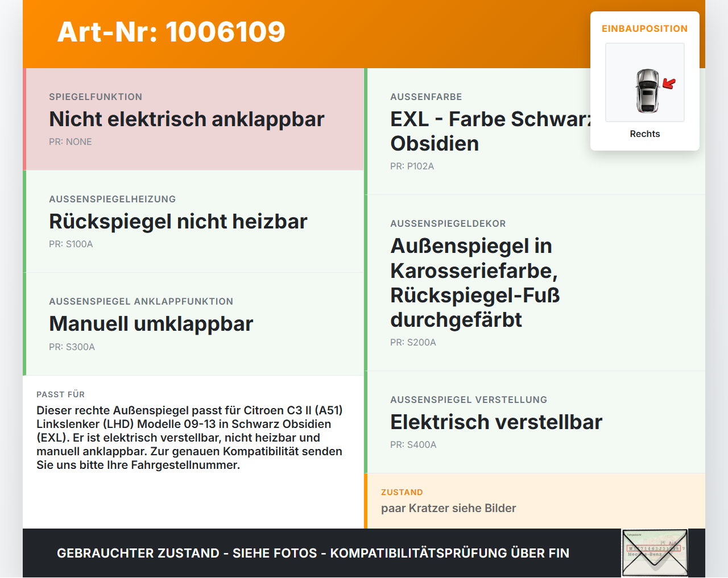Click Nicht elektrisch anklappbar text
Viewport: 728px width, 578px height.
pos(187,119)
